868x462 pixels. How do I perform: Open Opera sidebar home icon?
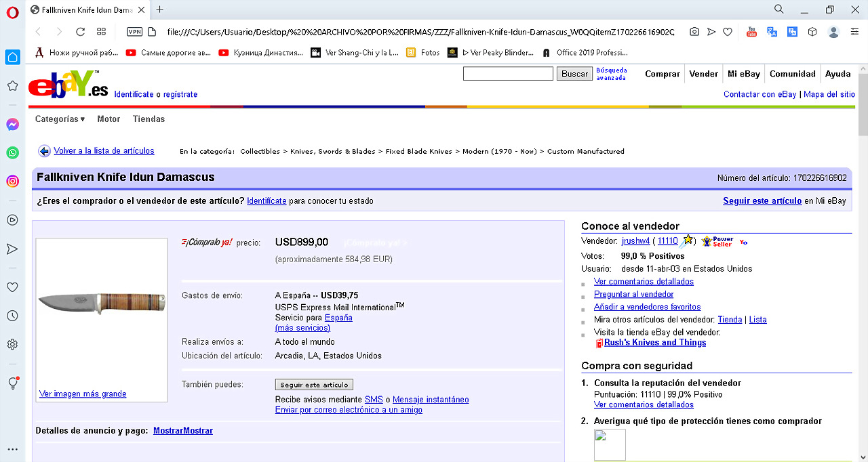[12, 57]
